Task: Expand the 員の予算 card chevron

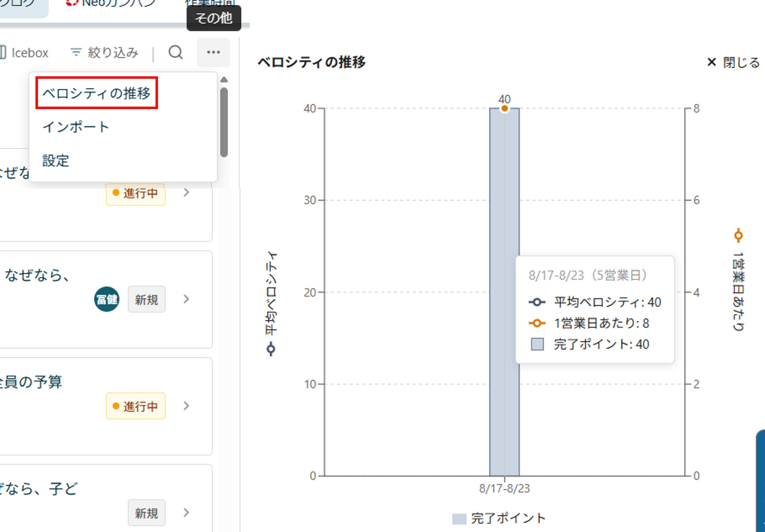Action: point(186,406)
